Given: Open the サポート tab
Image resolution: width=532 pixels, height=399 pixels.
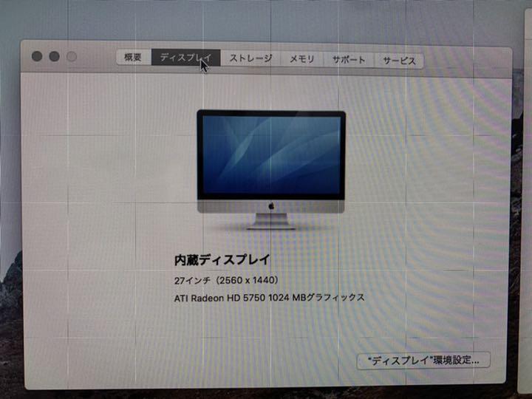Looking at the screenshot, I should [349, 60].
